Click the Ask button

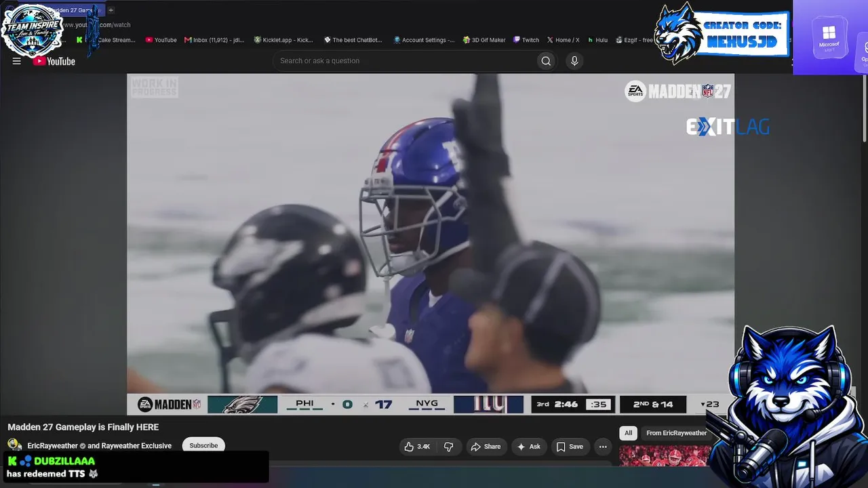528,447
